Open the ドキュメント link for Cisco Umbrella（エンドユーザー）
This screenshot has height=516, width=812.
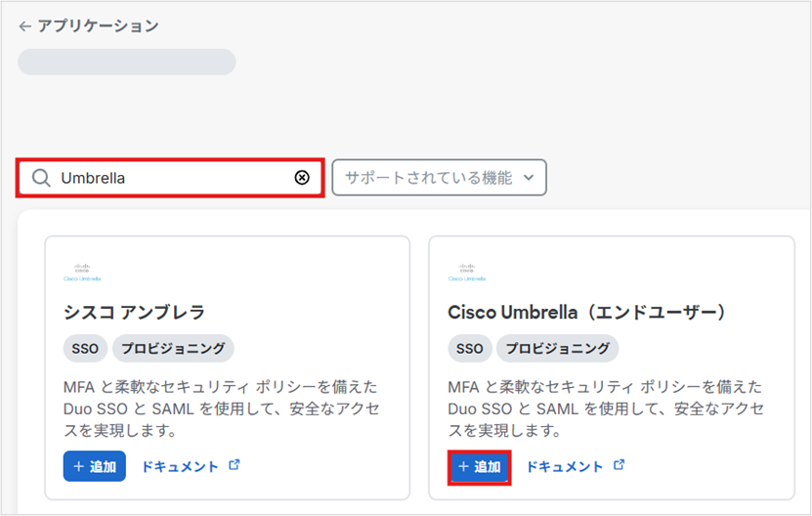click(565, 466)
